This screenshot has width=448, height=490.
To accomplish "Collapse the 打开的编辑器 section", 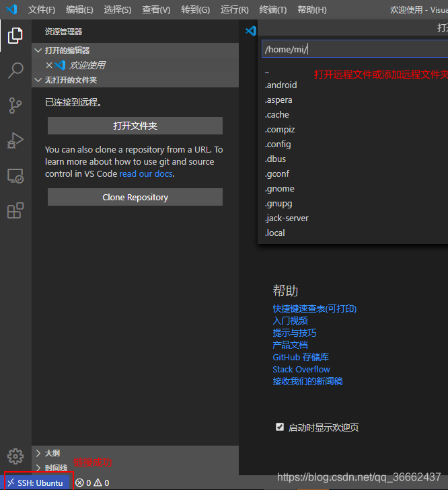I will [x=135, y=50].
